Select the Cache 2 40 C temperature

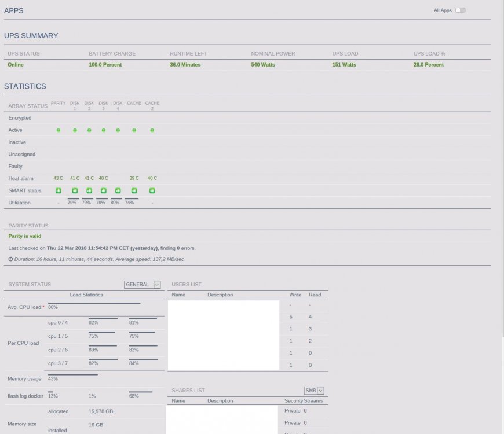tap(152, 178)
